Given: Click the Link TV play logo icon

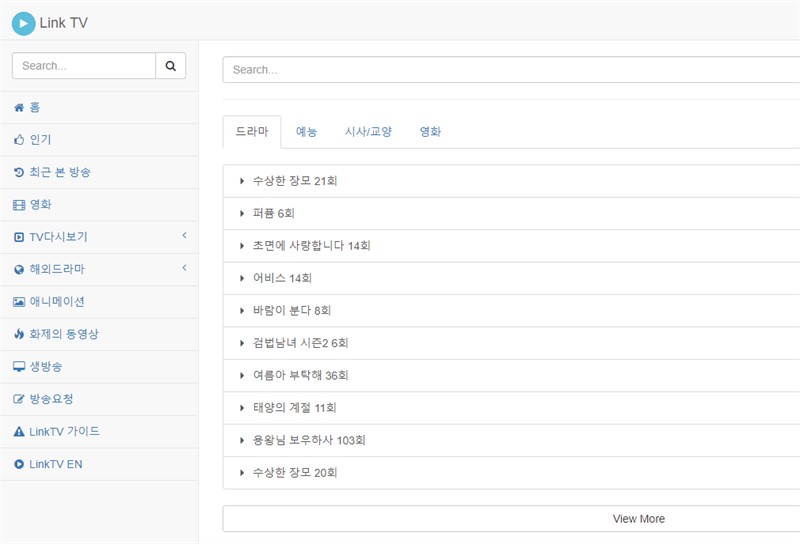Looking at the screenshot, I should 23,22.
